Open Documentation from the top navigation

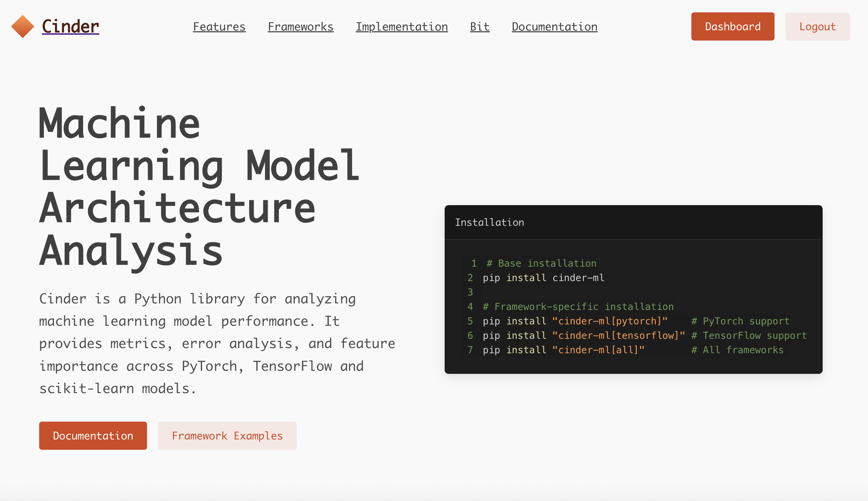(x=554, y=26)
